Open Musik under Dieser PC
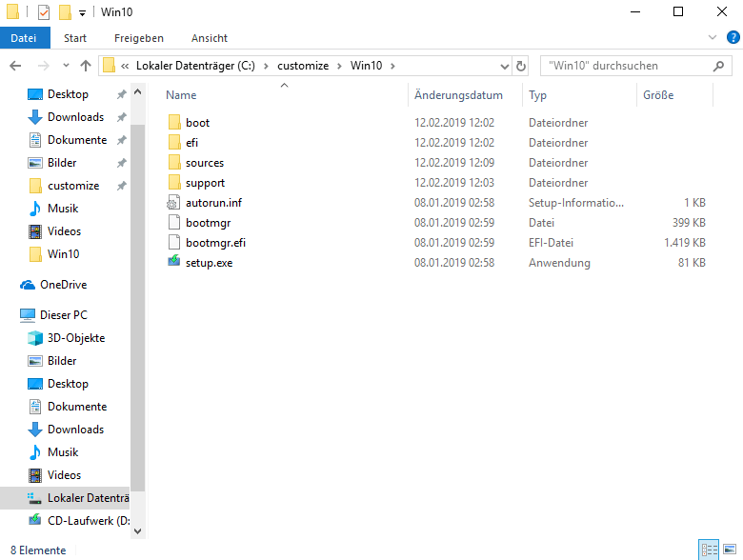The height and width of the screenshot is (560, 743). tap(63, 452)
